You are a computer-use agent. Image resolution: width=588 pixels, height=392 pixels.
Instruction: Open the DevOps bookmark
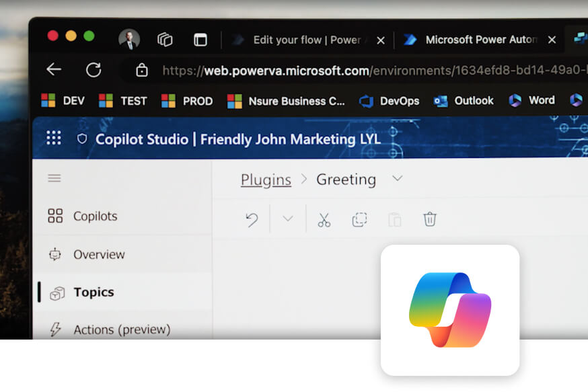click(x=389, y=101)
